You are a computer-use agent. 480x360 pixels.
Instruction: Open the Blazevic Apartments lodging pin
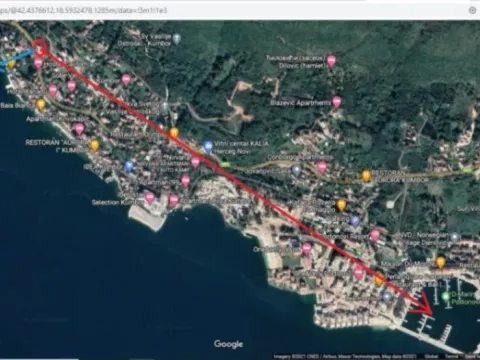[337, 102]
